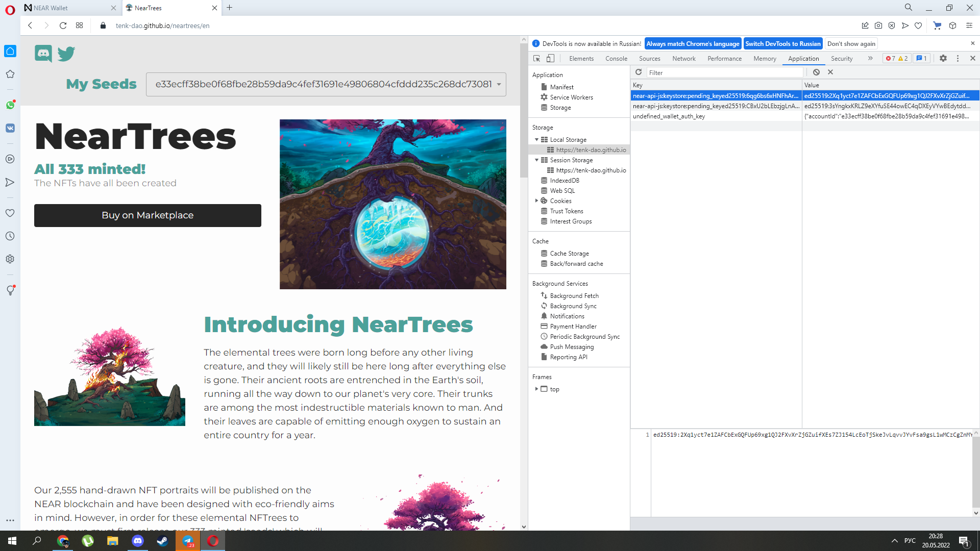Open WhatsApp in the Opera sidebar
Viewport: 980px width, 551px height.
pyautogui.click(x=10, y=105)
